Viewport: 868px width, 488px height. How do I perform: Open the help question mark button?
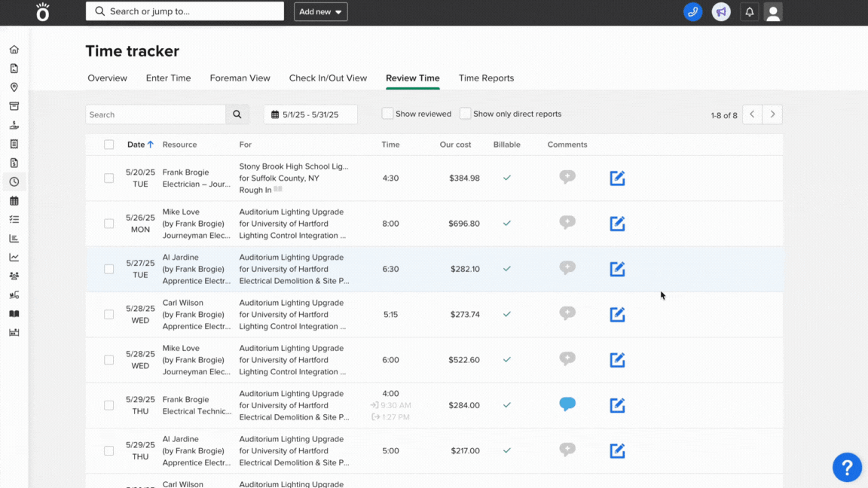pos(847,467)
